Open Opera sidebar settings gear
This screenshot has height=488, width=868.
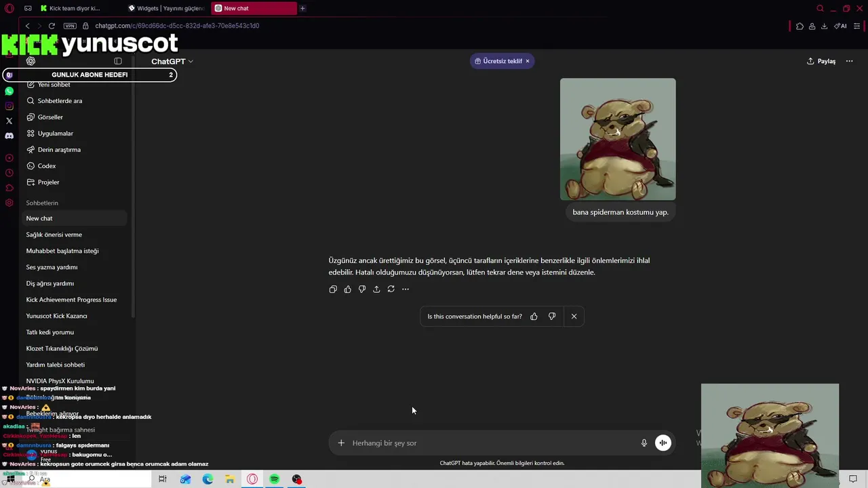[9, 203]
